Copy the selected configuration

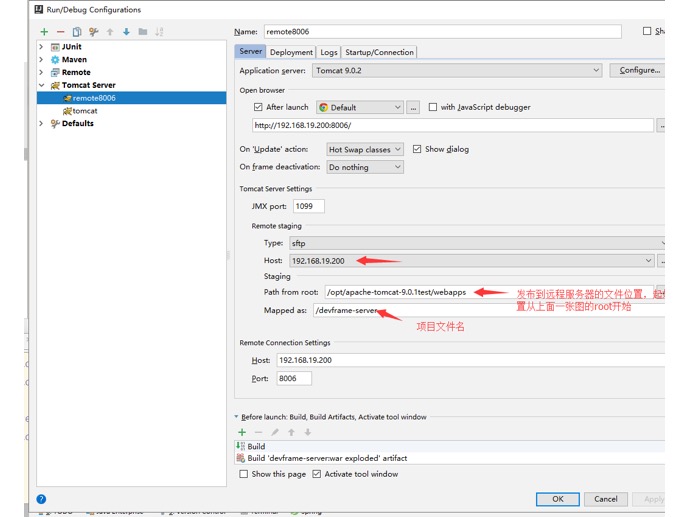click(x=77, y=32)
